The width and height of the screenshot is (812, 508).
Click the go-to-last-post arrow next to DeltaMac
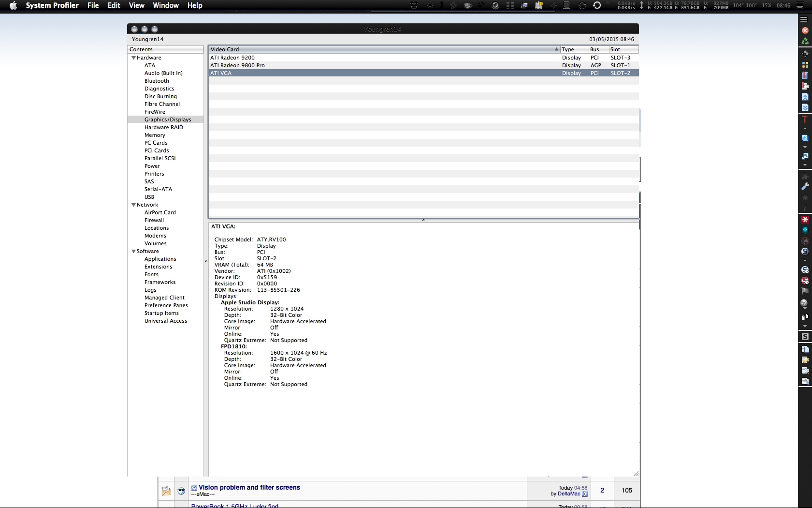[x=585, y=494]
